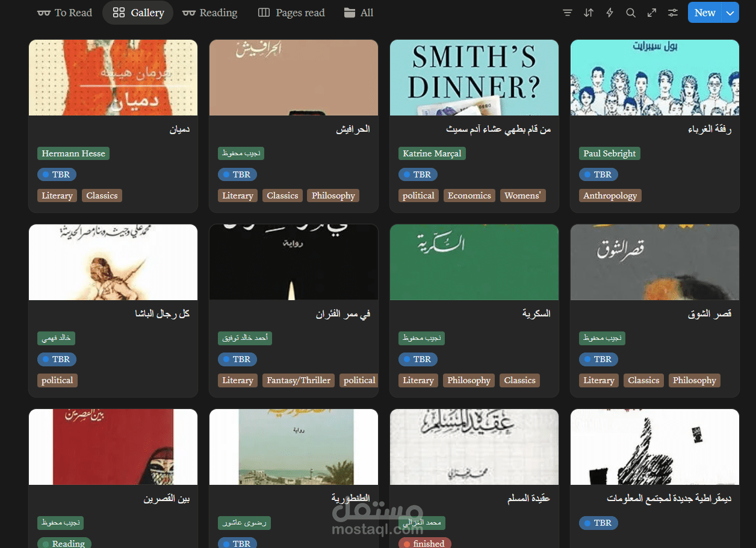Open the sort arrows icon
Screen dimensions: 756x548
[589, 13]
